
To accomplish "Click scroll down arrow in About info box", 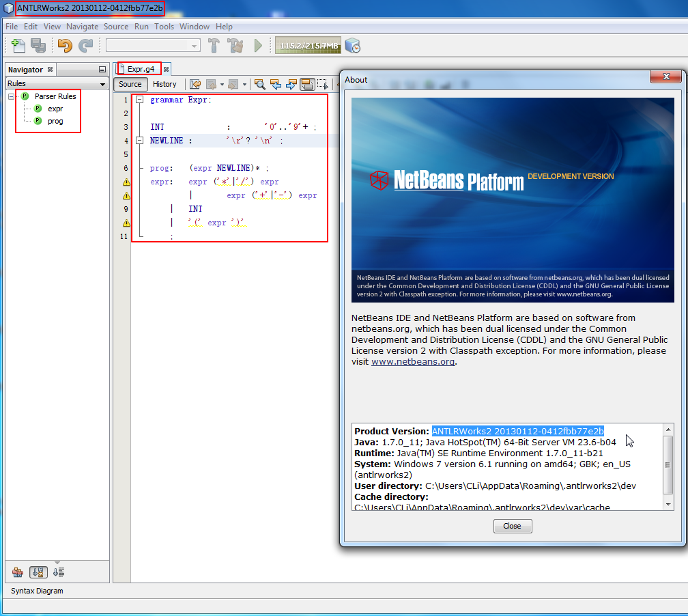I will click(668, 505).
